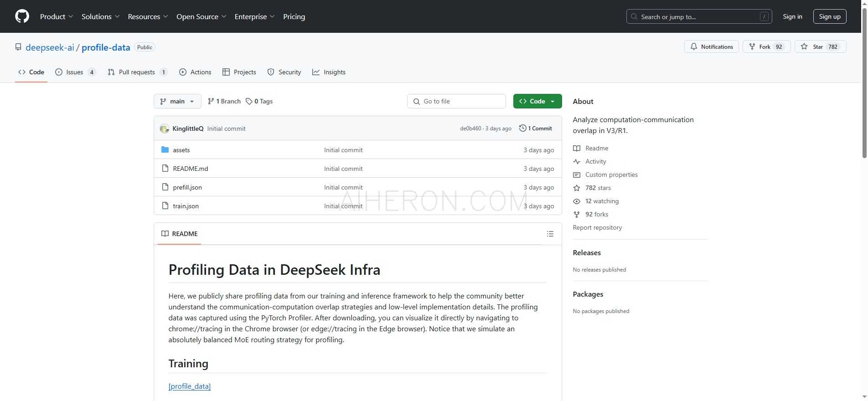View the 1 Commit history
This screenshot has width=868, height=401.
[536, 129]
